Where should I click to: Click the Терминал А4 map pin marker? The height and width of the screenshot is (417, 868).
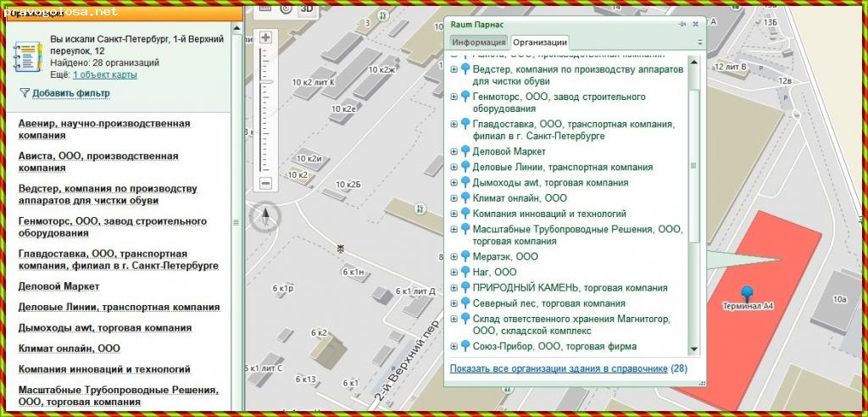click(x=746, y=292)
